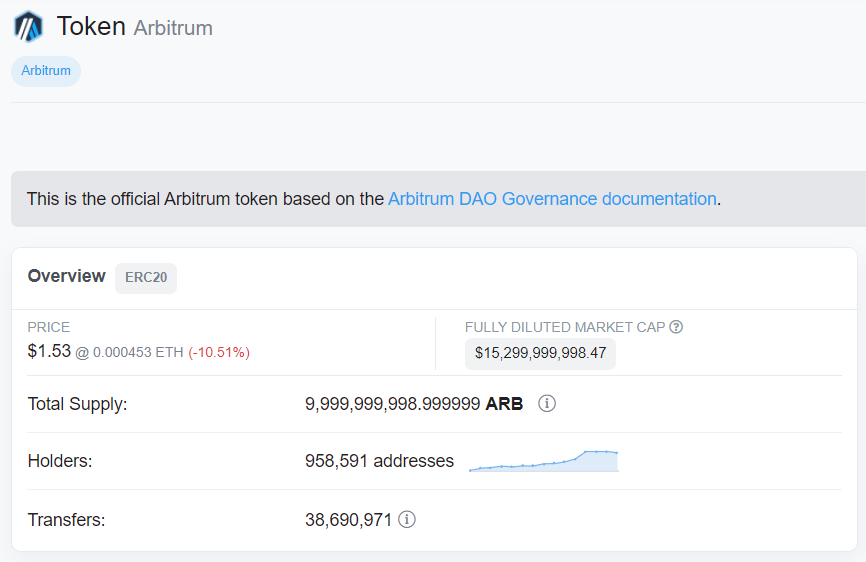The height and width of the screenshot is (562, 866).
Task: Select the 38,690,971 transfers count
Action: tap(348, 520)
